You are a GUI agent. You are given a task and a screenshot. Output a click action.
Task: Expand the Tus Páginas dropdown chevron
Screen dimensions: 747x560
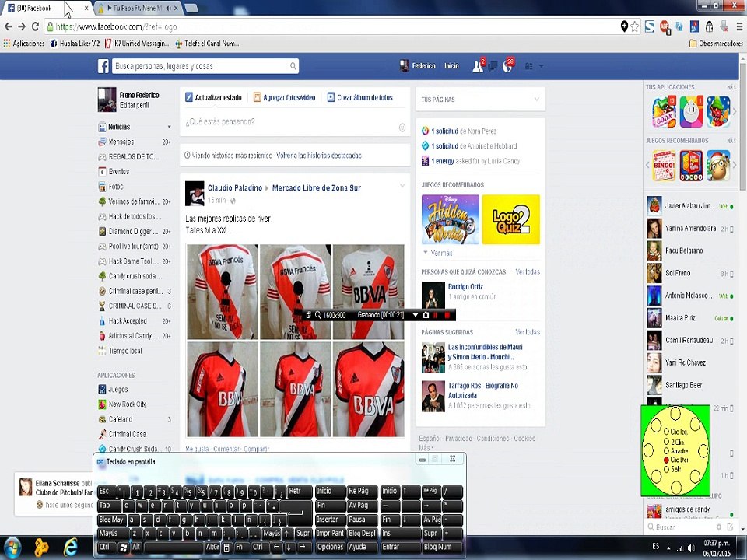[x=536, y=99]
